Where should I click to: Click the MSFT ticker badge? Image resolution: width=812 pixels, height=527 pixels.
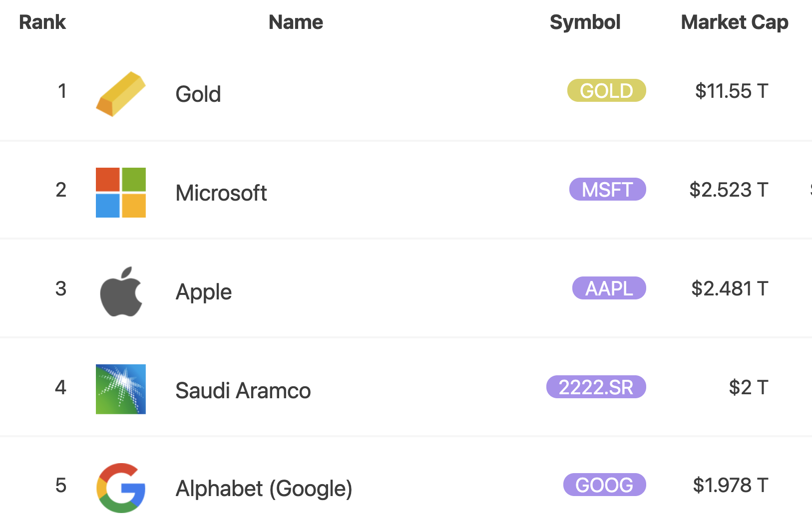pos(608,189)
